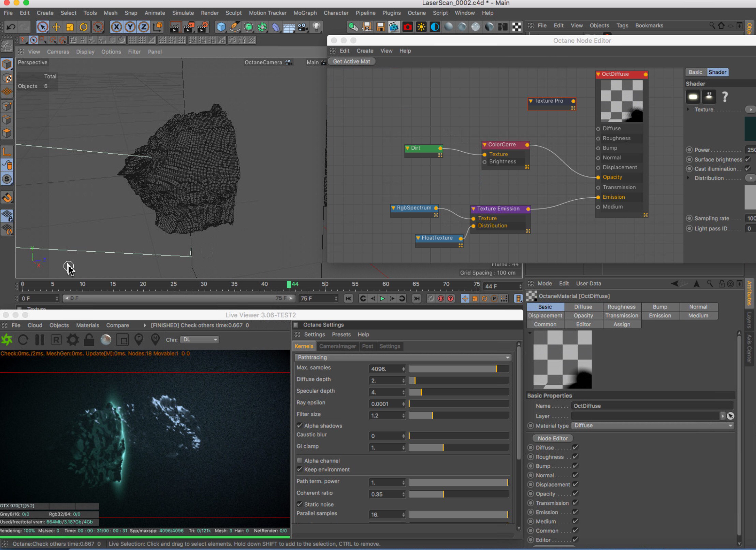
Task: Select the Move tool in top toolbar
Action: [56, 27]
